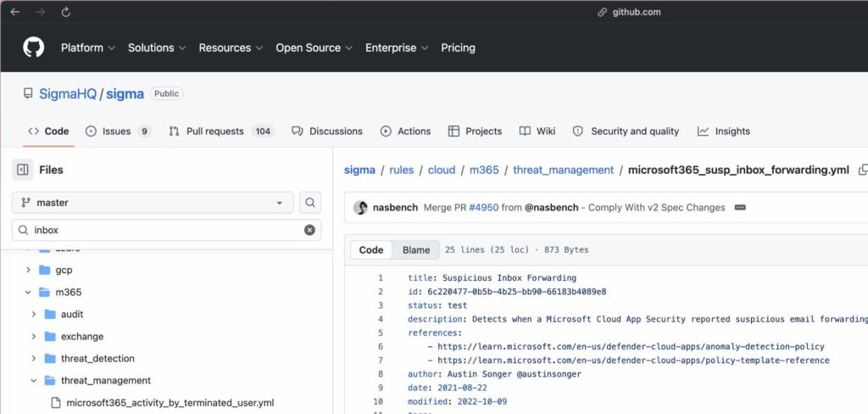Clear the inbox search text
Viewport: 868px width, 414px height.
[309, 230]
